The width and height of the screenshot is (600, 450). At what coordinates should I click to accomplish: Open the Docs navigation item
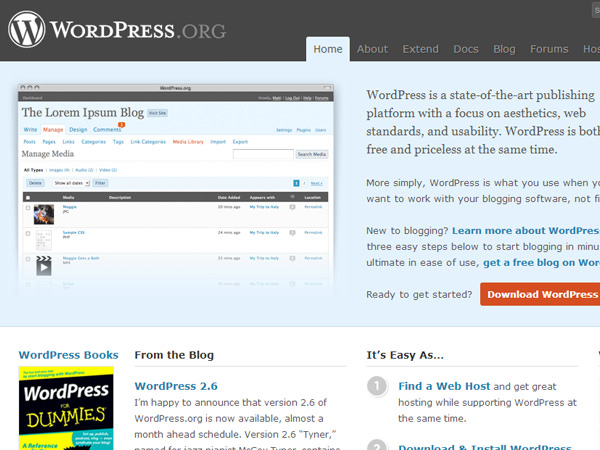coord(466,49)
